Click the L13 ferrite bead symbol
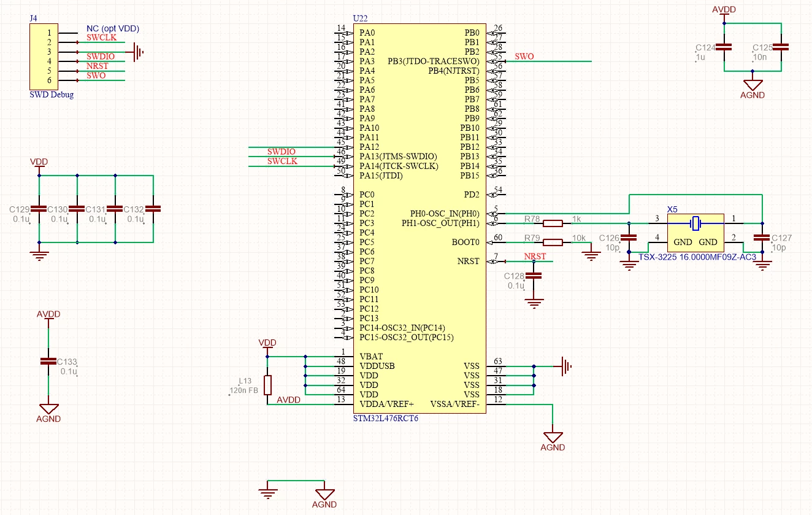 pos(267,385)
